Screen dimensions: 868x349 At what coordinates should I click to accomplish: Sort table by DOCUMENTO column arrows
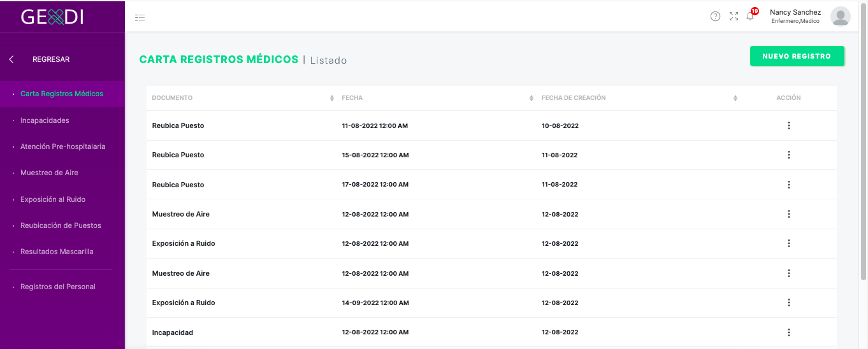[331, 98]
